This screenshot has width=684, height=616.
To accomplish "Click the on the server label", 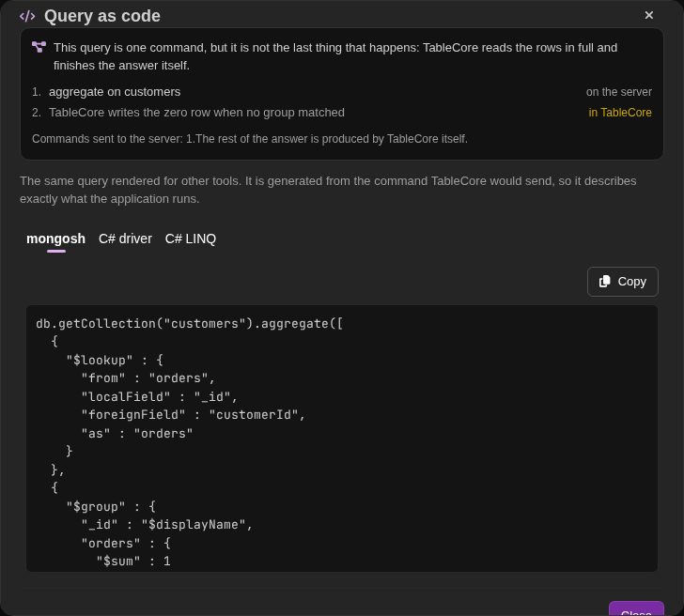I will [x=618, y=92].
